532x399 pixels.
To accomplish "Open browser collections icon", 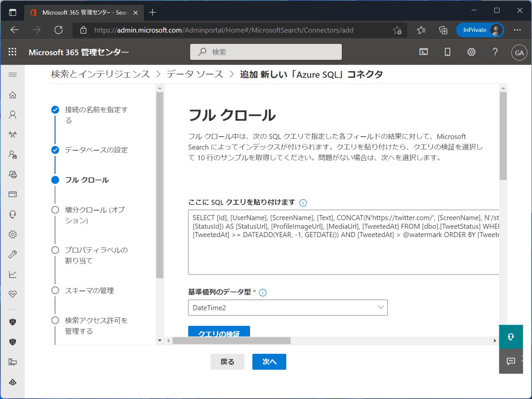I will (x=443, y=30).
